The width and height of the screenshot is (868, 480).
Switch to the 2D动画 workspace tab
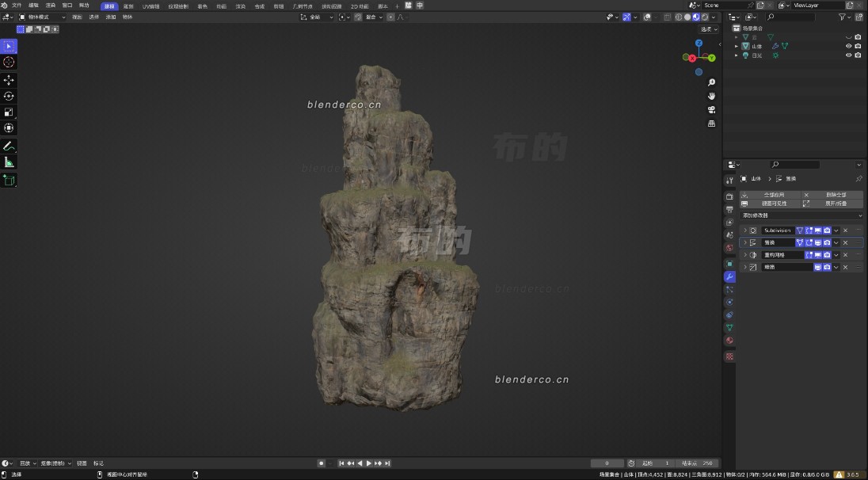[x=360, y=6]
